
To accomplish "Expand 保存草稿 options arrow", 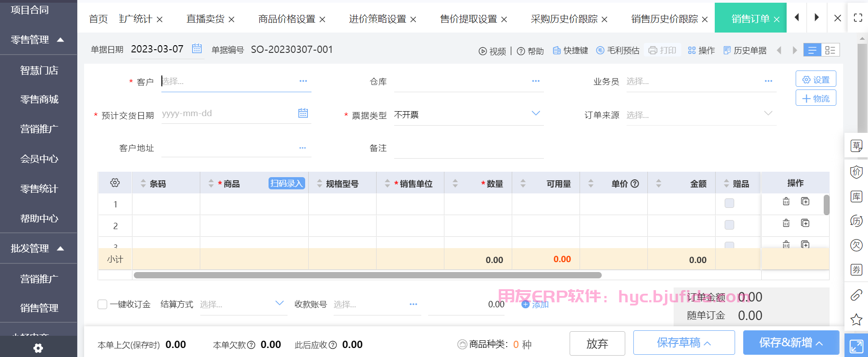I will (708, 343).
